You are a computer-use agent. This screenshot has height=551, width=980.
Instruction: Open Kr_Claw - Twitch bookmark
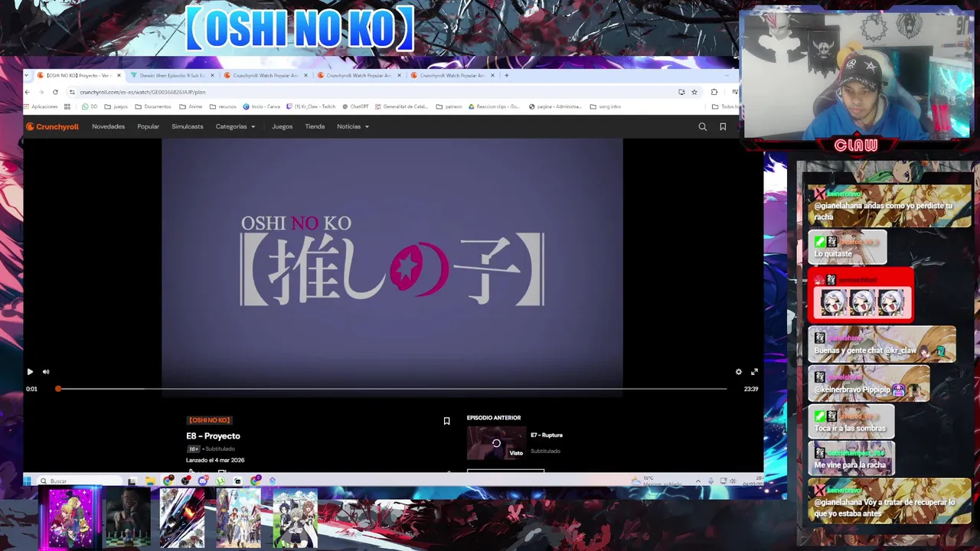[312, 106]
